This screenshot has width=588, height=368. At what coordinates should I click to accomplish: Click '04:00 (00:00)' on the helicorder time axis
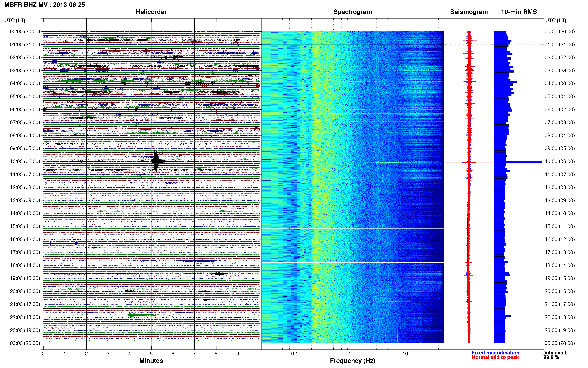tap(25, 83)
